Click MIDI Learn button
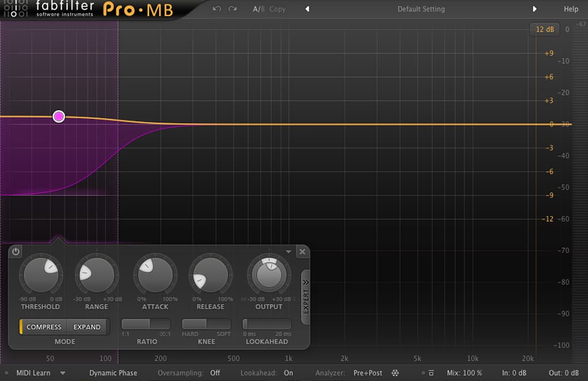This screenshot has width=588, height=381. click(x=33, y=373)
